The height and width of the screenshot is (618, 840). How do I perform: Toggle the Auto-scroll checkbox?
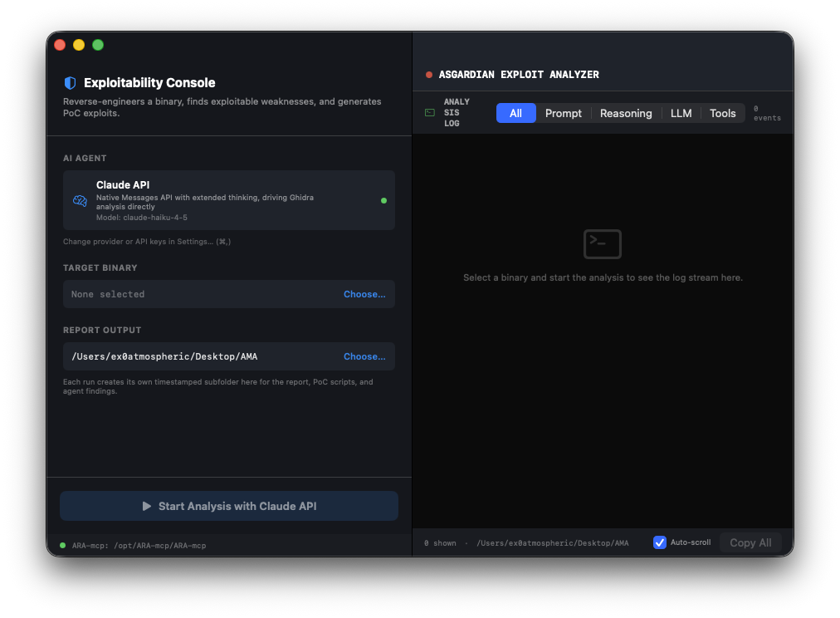(x=659, y=542)
